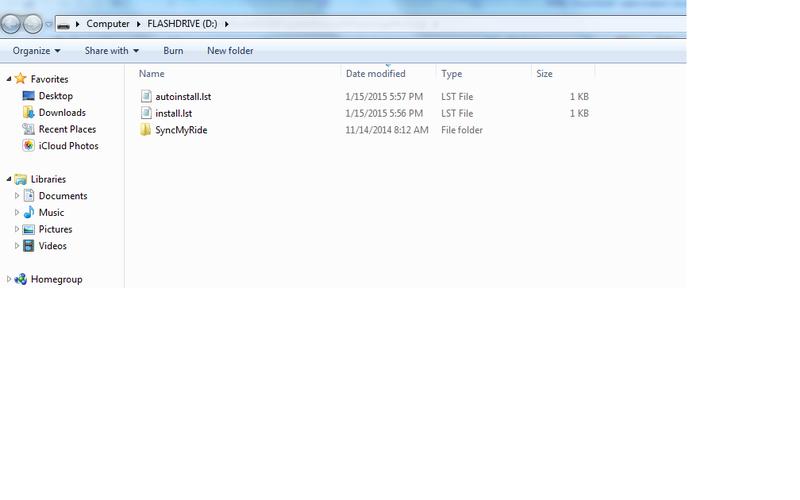Open recent locations dropdown beside Forward button
800x500 pixels.
(48, 24)
